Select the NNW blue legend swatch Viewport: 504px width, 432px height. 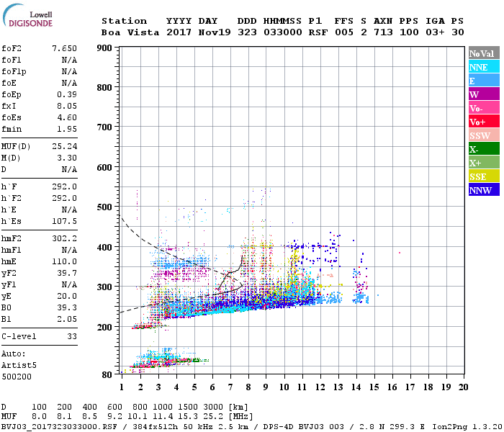[484, 190]
